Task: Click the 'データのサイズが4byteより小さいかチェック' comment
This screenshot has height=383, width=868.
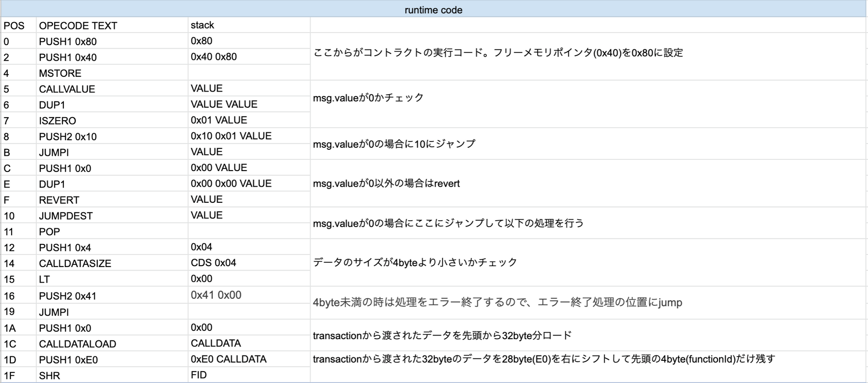Action: point(588,263)
